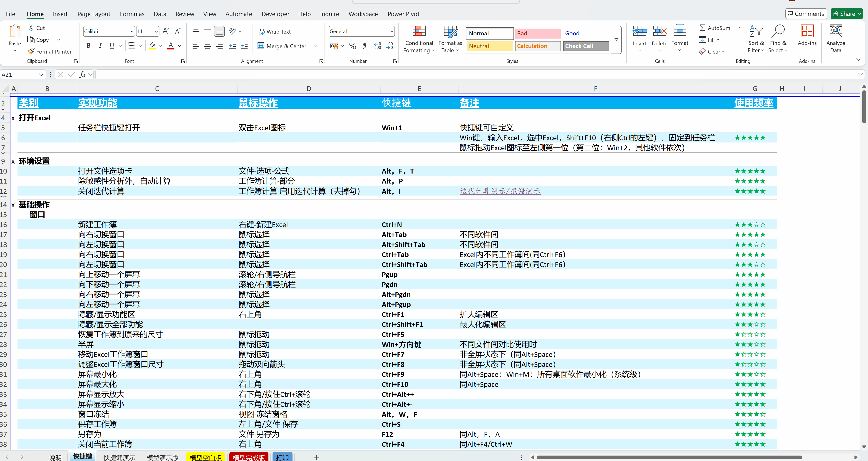Click the Comments button
Screen dimensions: 868x461
[806, 14]
